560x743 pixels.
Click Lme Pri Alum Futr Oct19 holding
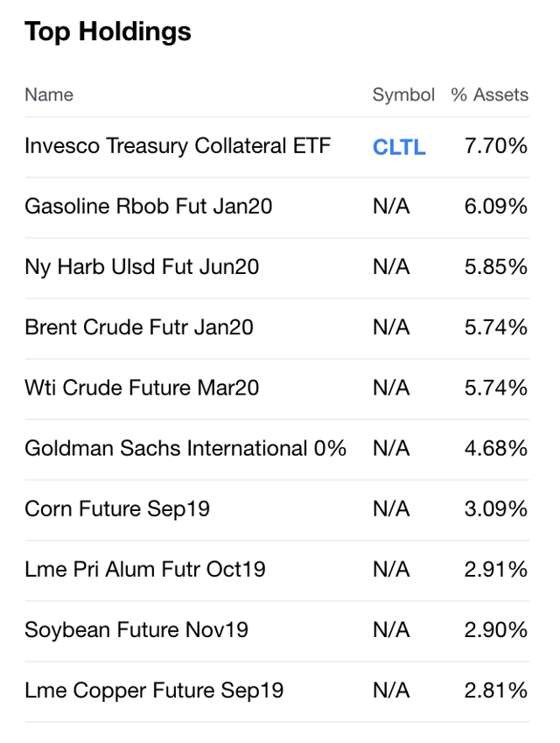[145, 570]
